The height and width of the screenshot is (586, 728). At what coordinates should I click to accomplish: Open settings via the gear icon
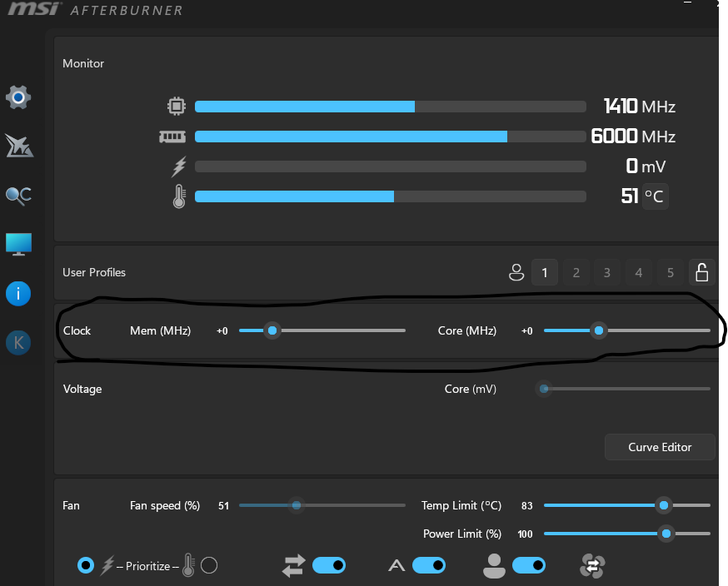click(18, 97)
